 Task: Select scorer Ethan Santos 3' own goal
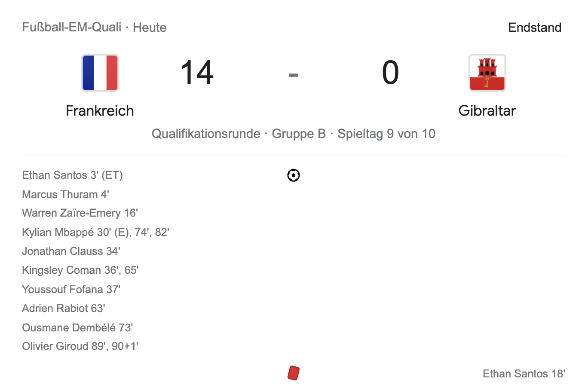pos(72,175)
